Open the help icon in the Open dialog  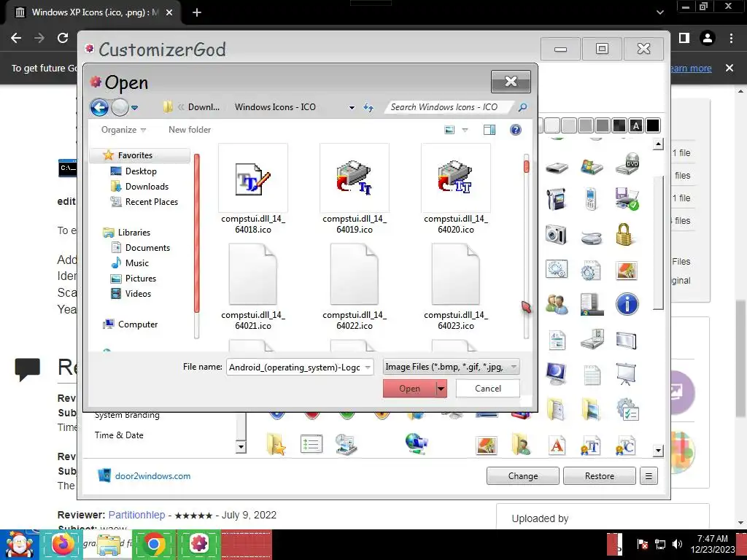[516, 130]
